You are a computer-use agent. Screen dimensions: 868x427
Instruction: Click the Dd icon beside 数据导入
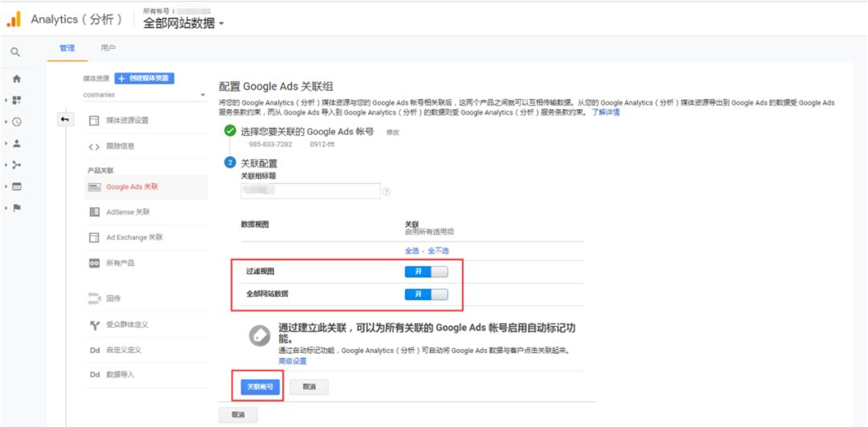coord(95,375)
